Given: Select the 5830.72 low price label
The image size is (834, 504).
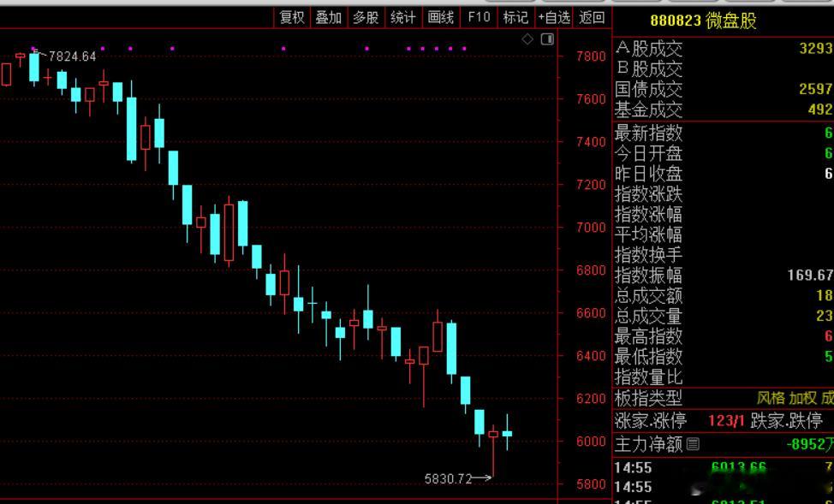Looking at the screenshot, I should tap(449, 479).
